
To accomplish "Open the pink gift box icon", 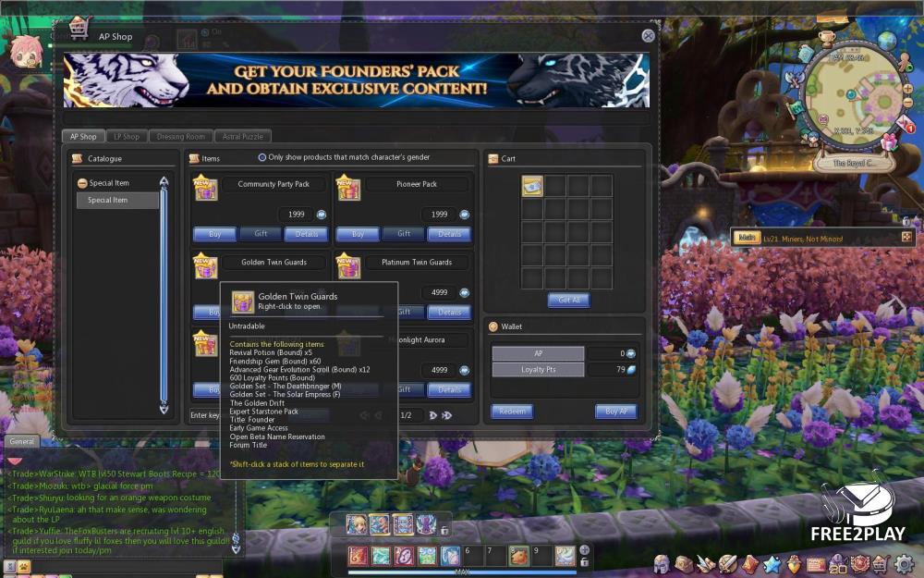I will [889, 142].
